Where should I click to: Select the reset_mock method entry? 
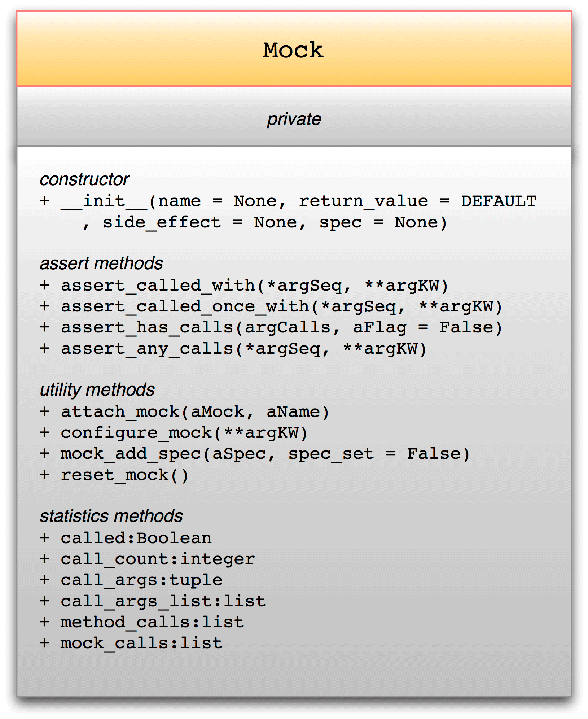coord(114,475)
